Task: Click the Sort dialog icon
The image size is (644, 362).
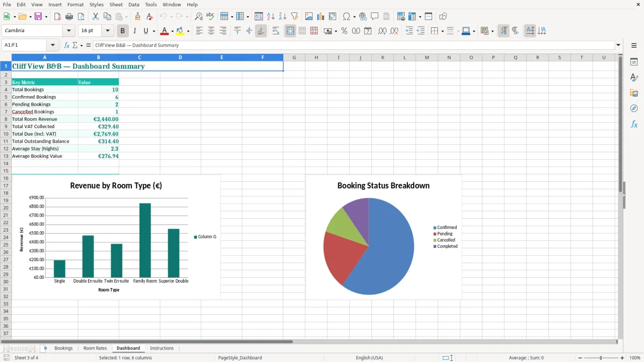Action: coord(259,17)
